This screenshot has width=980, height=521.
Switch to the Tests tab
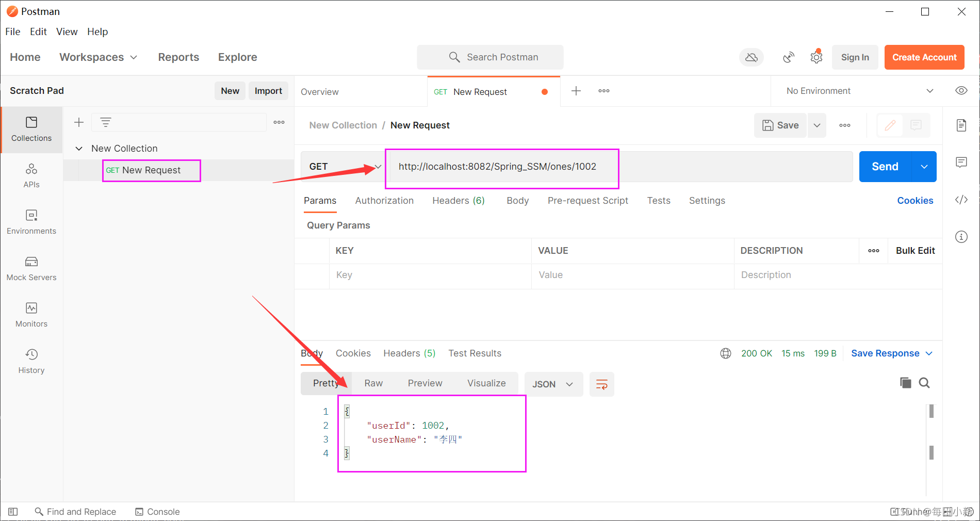(659, 201)
